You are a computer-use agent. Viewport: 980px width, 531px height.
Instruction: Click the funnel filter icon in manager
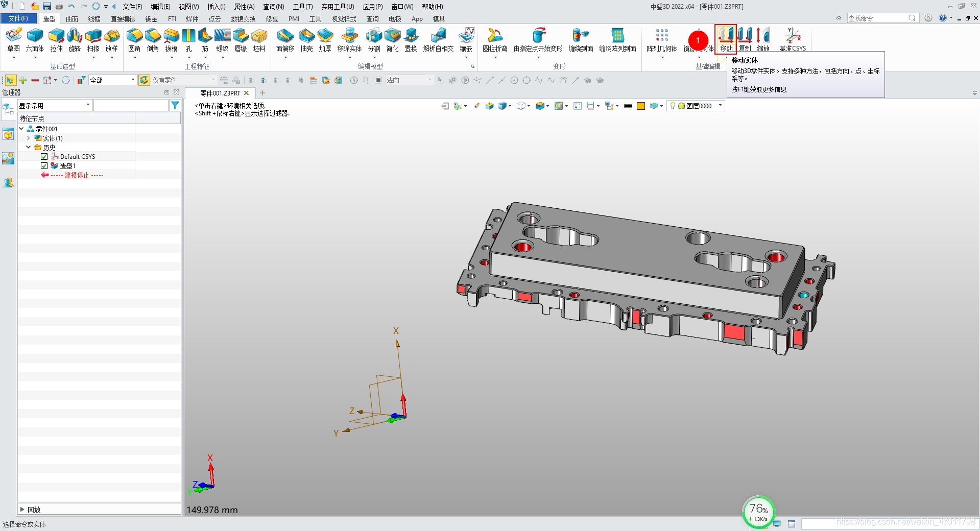click(175, 105)
